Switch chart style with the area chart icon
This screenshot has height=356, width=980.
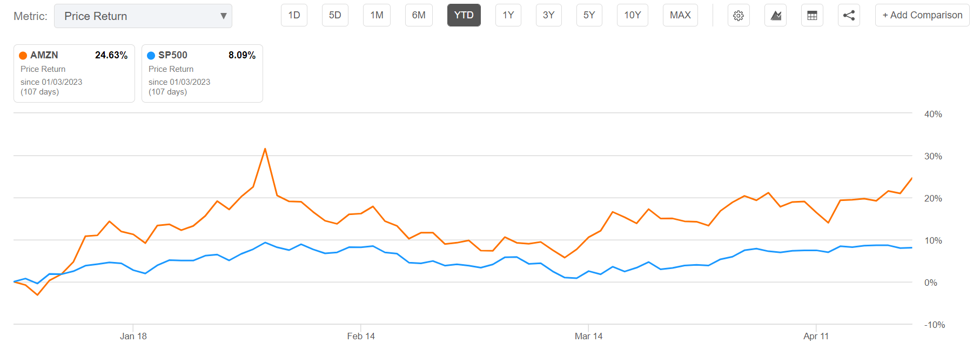point(775,15)
